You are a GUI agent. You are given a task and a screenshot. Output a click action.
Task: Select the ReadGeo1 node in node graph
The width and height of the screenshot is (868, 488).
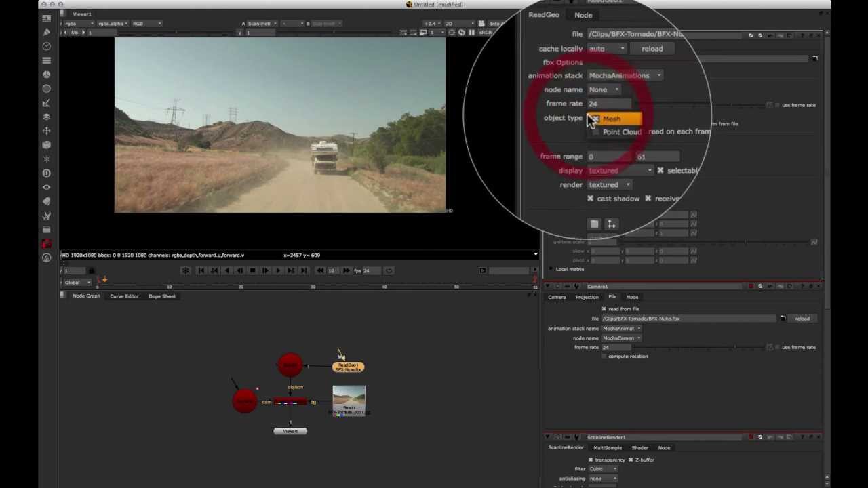tap(348, 367)
